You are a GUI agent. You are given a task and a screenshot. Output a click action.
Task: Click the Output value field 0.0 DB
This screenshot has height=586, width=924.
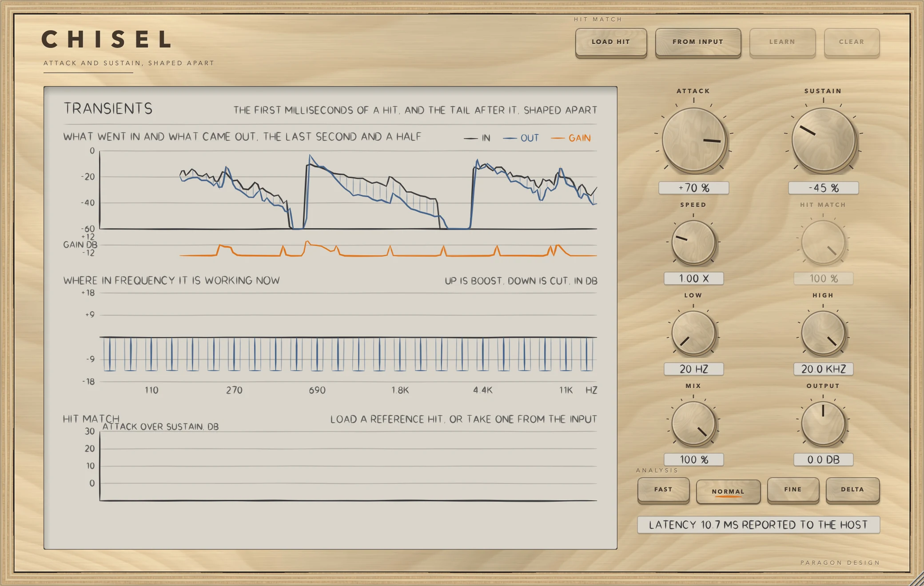(823, 459)
